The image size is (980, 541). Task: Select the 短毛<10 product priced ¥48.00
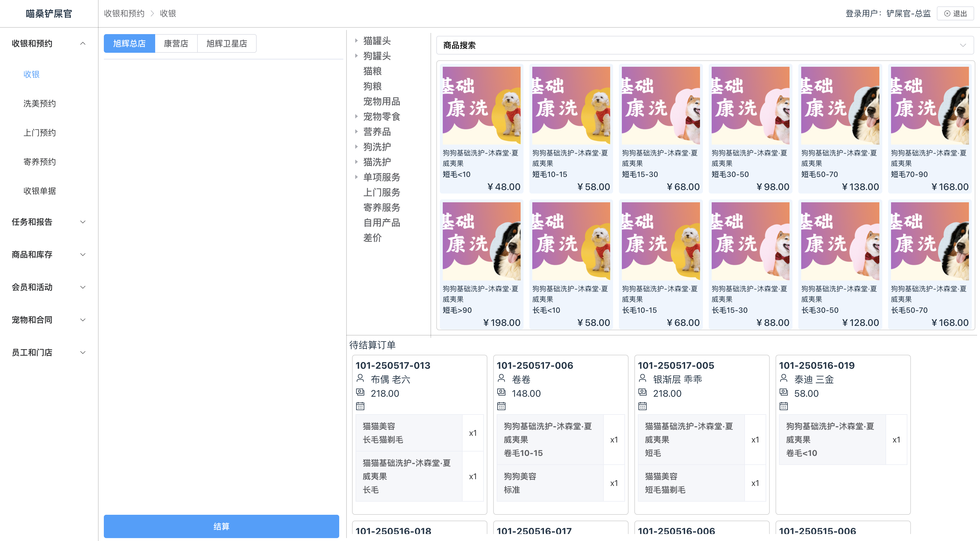pos(481,129)
